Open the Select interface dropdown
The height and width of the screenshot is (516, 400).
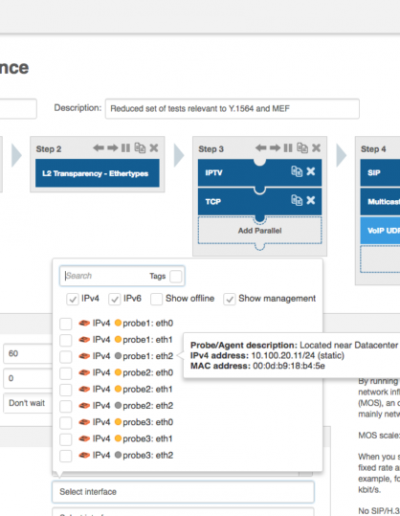183,492
